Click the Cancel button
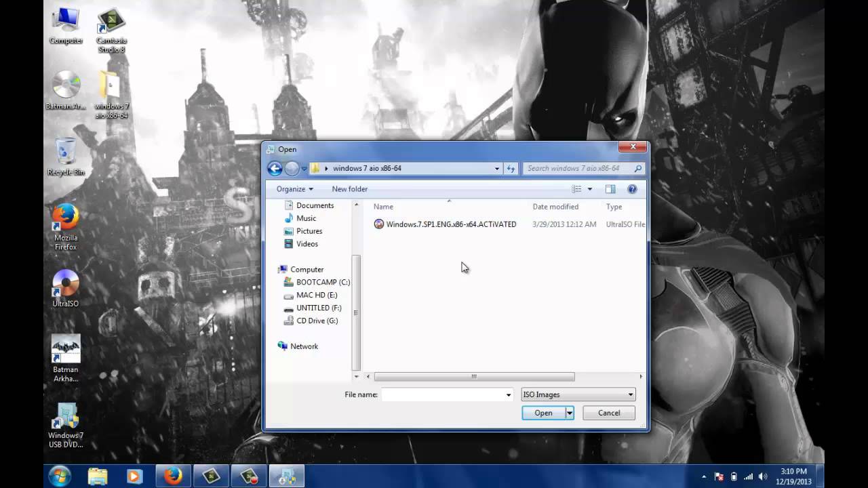Viewport: 868px width, 488px height. pyautogui.click(x=609, y=413)
